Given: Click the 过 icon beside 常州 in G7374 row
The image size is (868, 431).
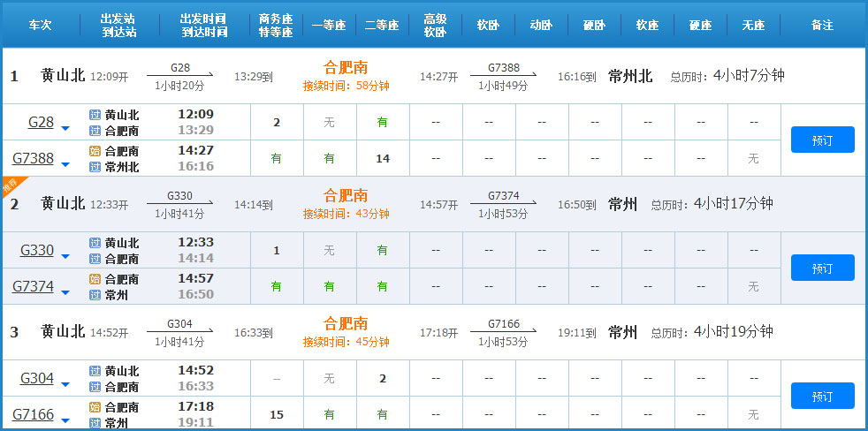Looking at the screenshot, I should 95,295.
